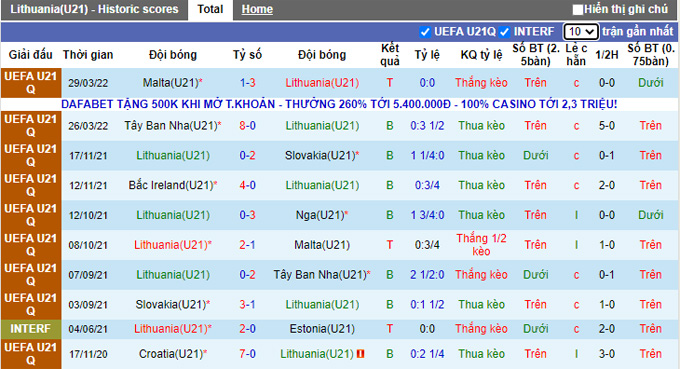
Task: Click the Thời gian column header
Action: [88, 55]
